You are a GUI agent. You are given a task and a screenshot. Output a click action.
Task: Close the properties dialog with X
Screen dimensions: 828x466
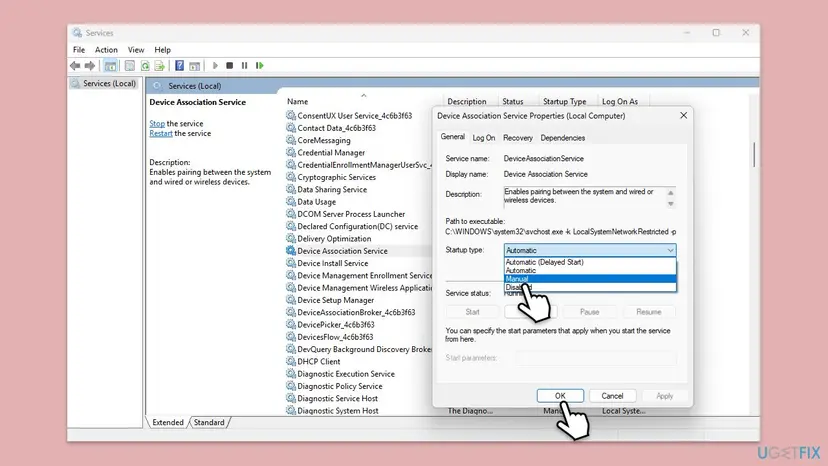click(x=683, y=115)
